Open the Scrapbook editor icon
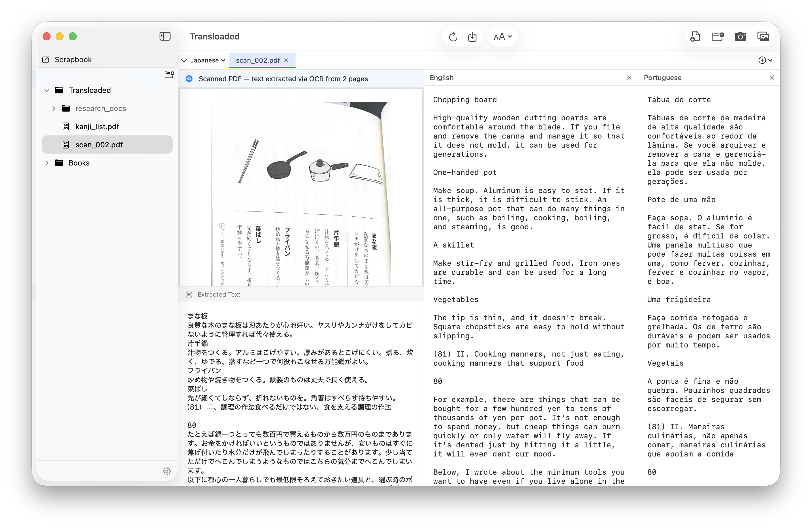This screenshot has height=528, width=812. [x=45, y=59]
